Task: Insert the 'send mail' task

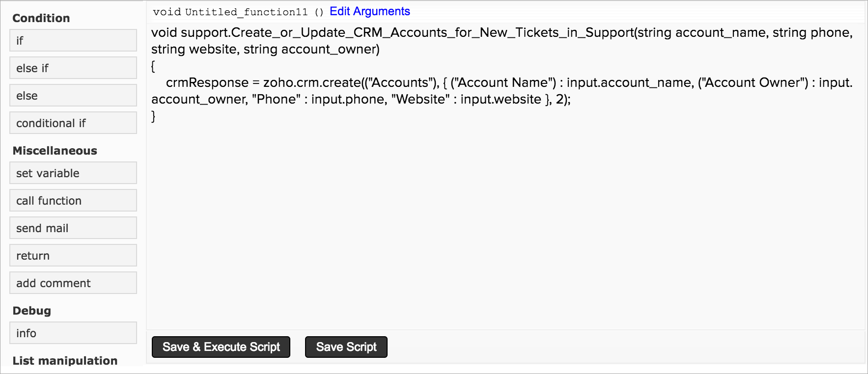Action: 73,228
